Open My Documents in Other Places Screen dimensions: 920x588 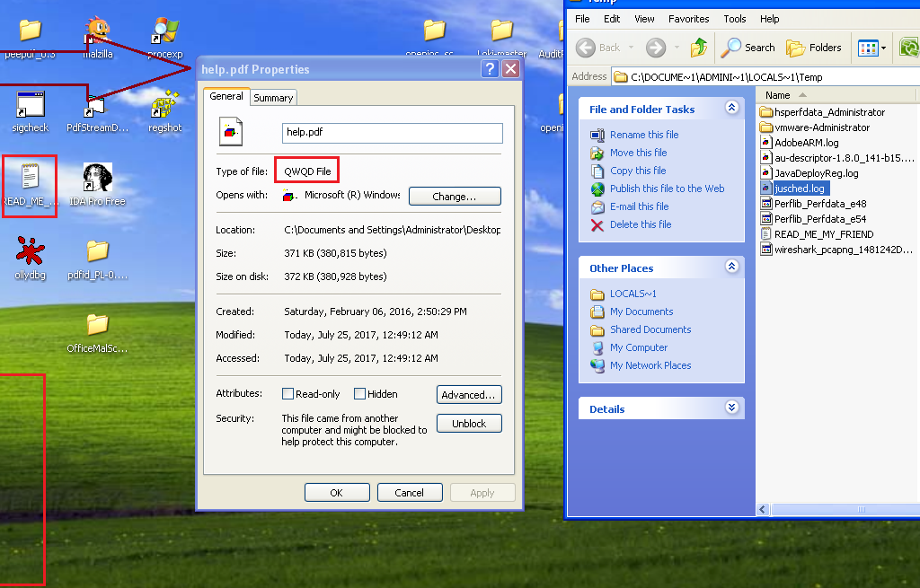tap(641, 312)
